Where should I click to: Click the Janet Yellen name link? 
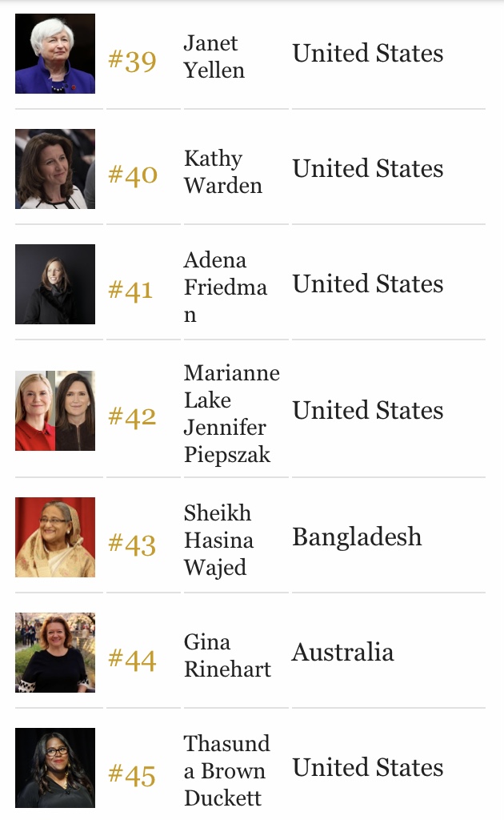click(214, 57)
